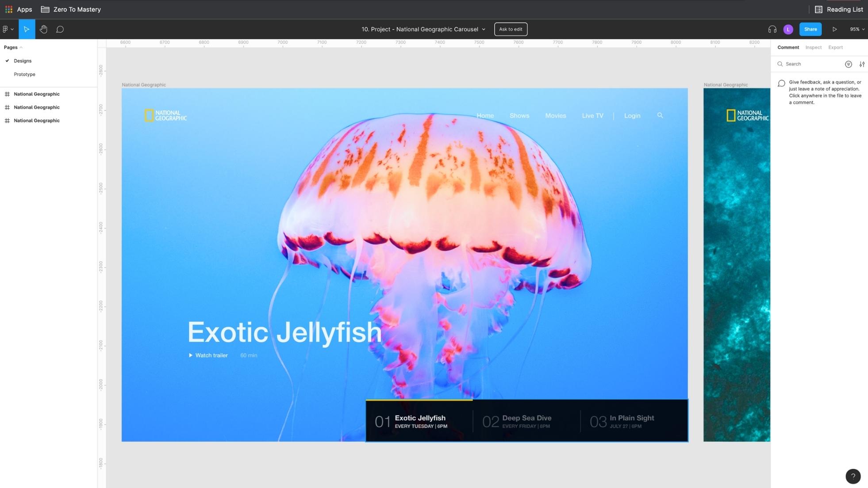The width and height of the screenshot is (868, 488).
Task: Open the 95% zoom dropdown
Action: [857, 29]
